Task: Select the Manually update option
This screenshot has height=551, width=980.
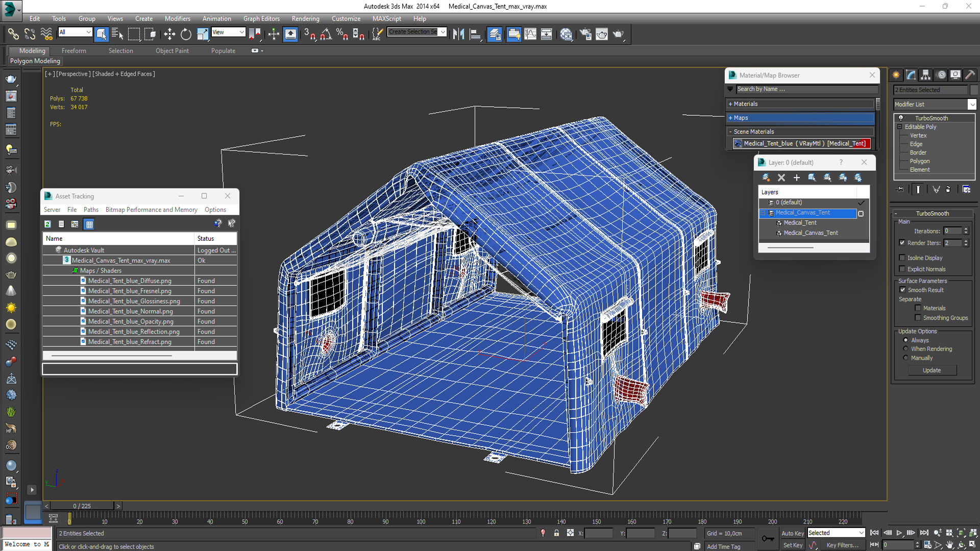Action: (906, 358)
